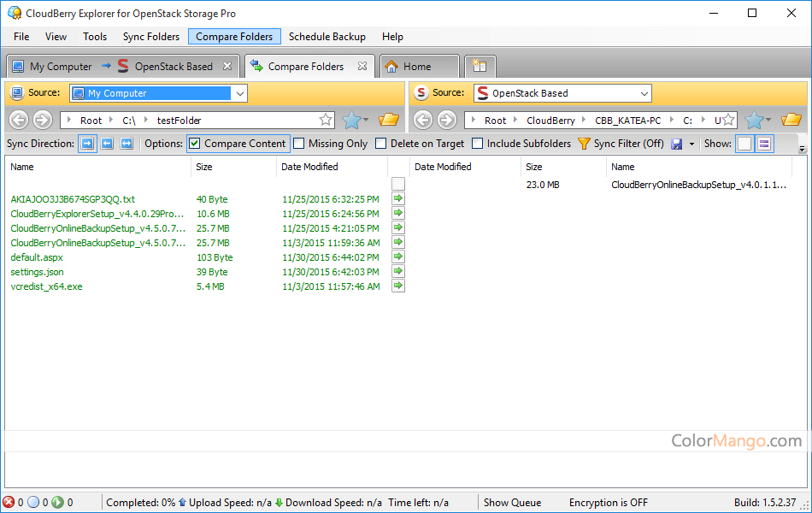Click Show Queue in status bar
Image resolution: width=812 pixels, height=513 pixels.
click(x=512, y=503)
